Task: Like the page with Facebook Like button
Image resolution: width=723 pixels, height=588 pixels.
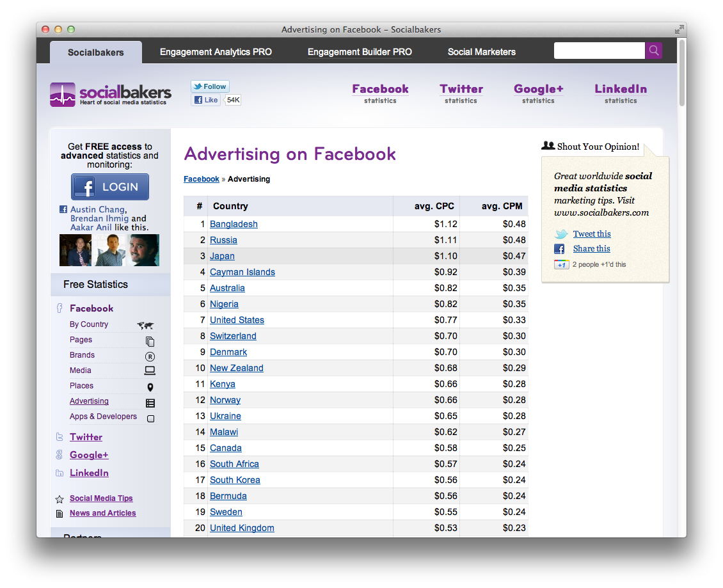Action: pos(205,100)
